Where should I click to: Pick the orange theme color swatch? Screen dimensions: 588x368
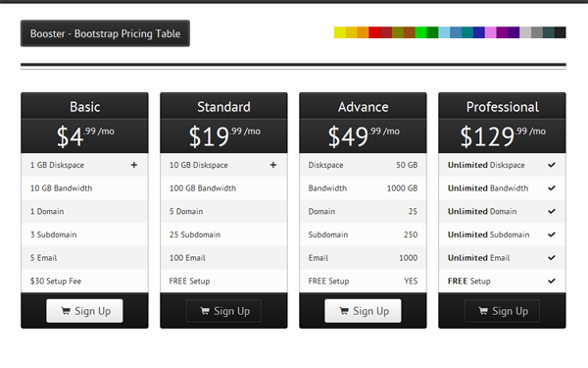(363, 32)
